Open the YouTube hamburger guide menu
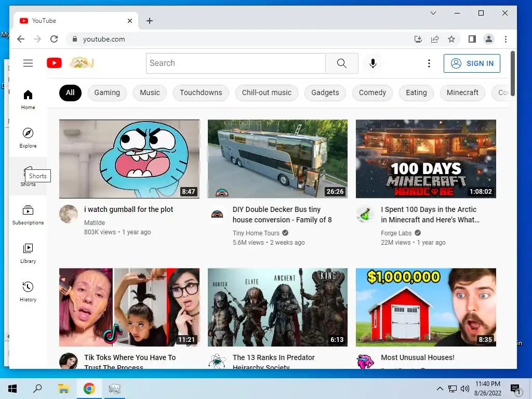532x399 pixels. 28,63
